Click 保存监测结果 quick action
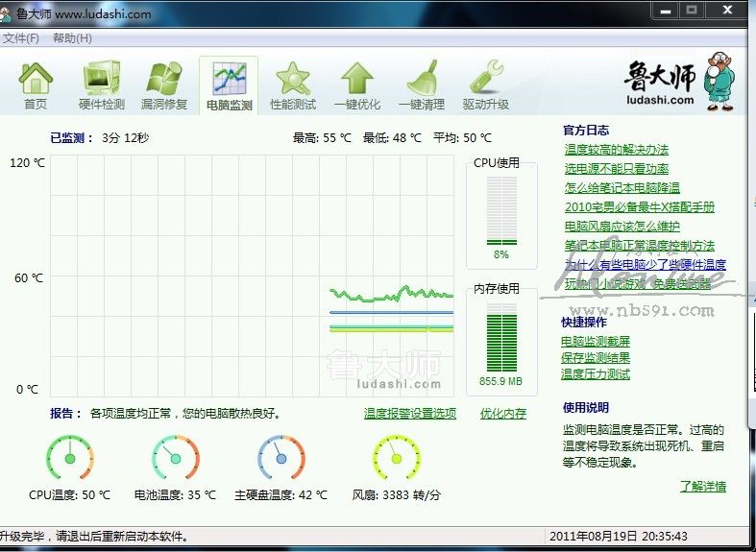 click(596, 358)
